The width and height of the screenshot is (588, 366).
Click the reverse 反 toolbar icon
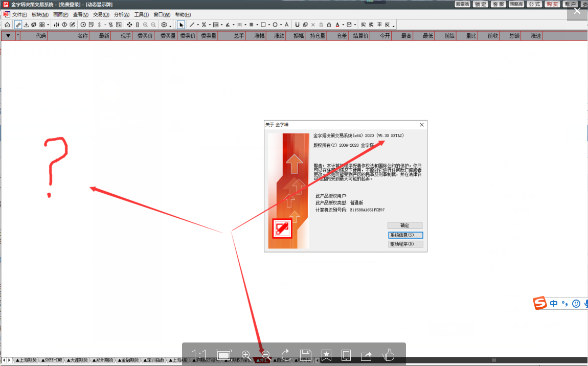(388, 25)
